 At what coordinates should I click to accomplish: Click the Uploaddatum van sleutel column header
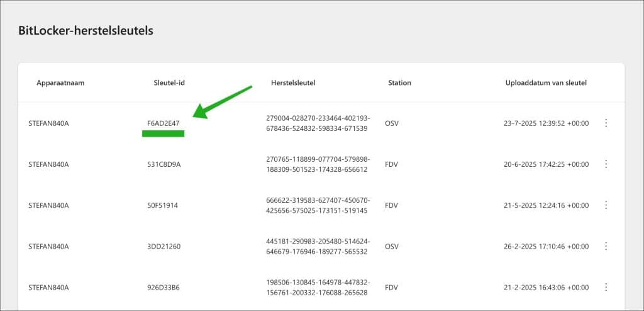click(x=546, y=82)
